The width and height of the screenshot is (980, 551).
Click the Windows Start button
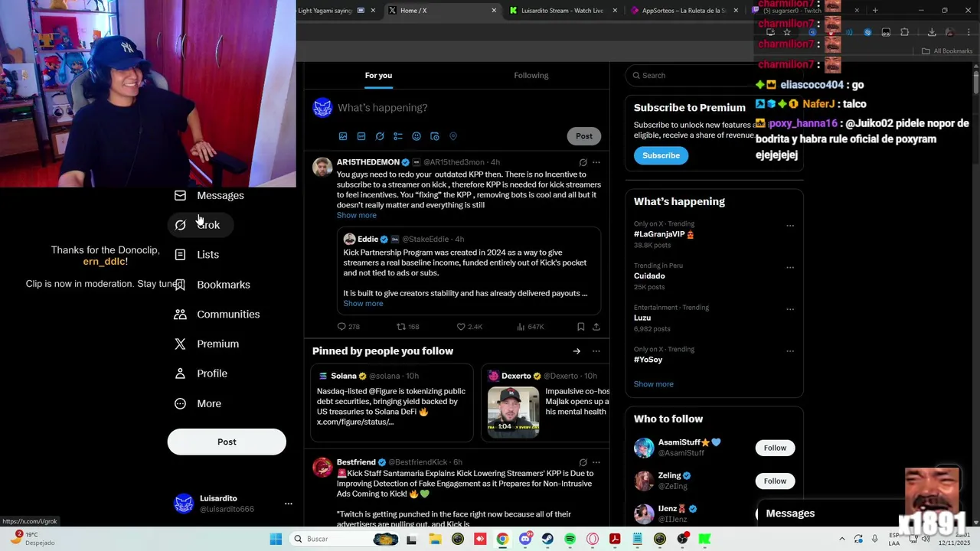[x=276, y=540]
